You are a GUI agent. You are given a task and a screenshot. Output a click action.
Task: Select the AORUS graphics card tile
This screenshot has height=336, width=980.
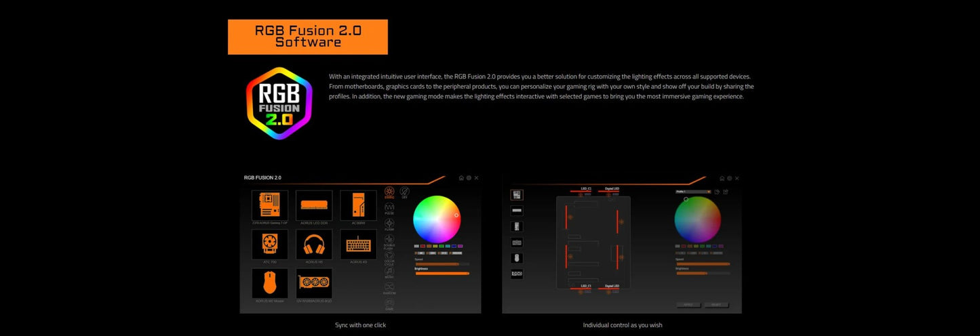click(314, 283)
